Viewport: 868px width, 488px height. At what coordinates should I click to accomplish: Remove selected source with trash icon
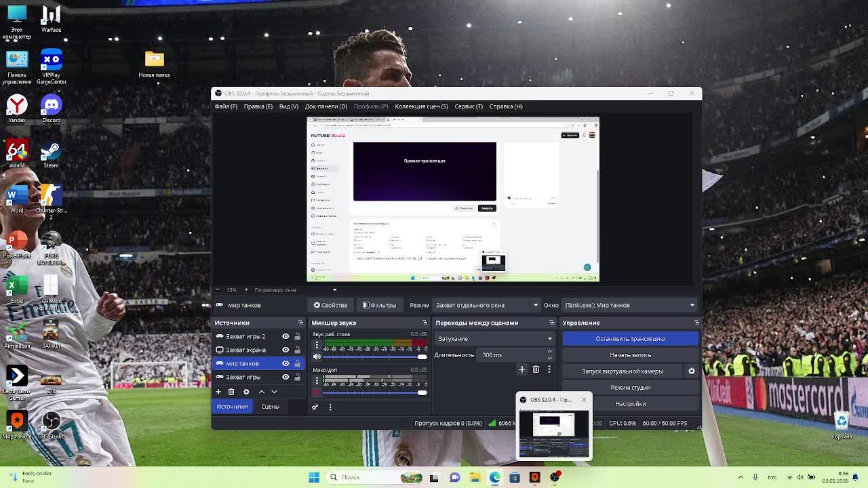[231, 392]
